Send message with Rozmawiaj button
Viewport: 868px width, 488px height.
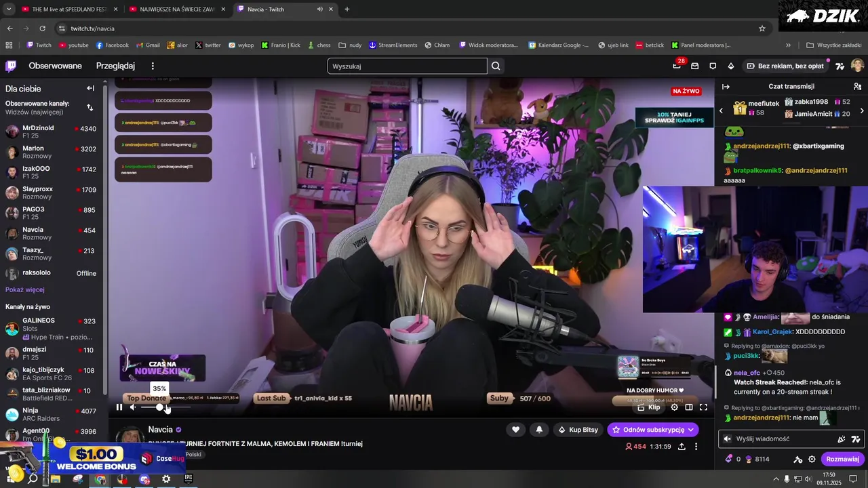(842, 459)
